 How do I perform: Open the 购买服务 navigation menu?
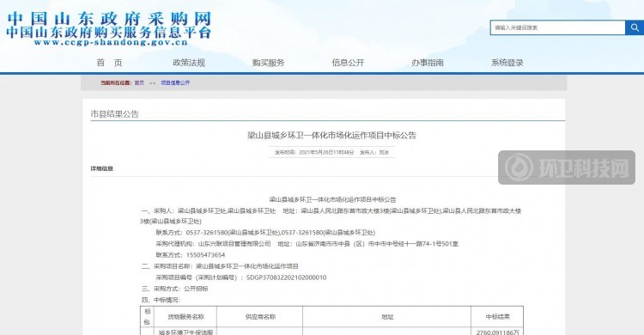click(268, 63)
